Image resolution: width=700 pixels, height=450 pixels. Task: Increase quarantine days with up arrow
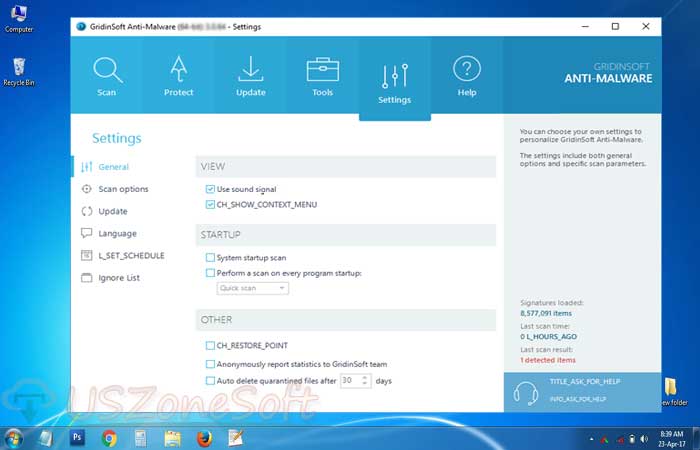point(365,378)
